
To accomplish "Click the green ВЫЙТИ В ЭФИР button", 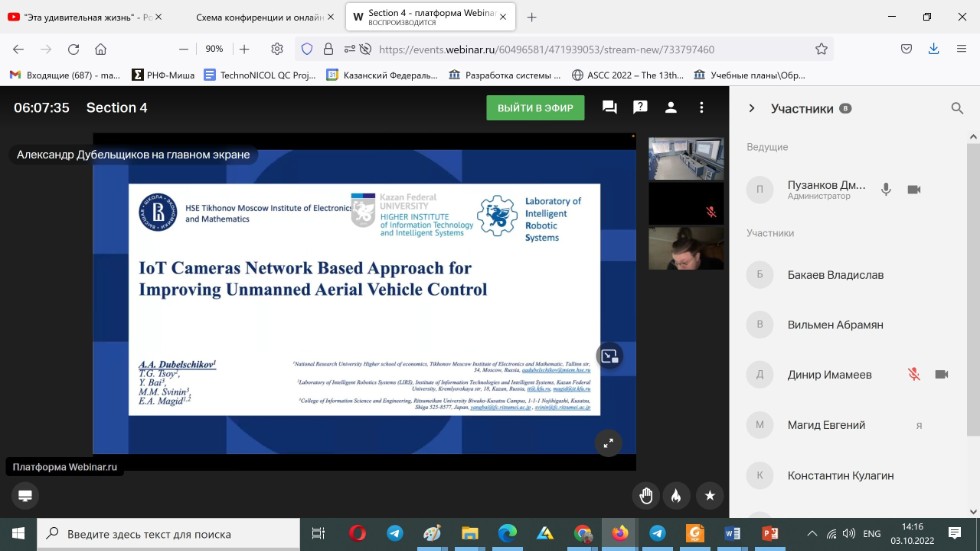I will [x=535, y=108].
